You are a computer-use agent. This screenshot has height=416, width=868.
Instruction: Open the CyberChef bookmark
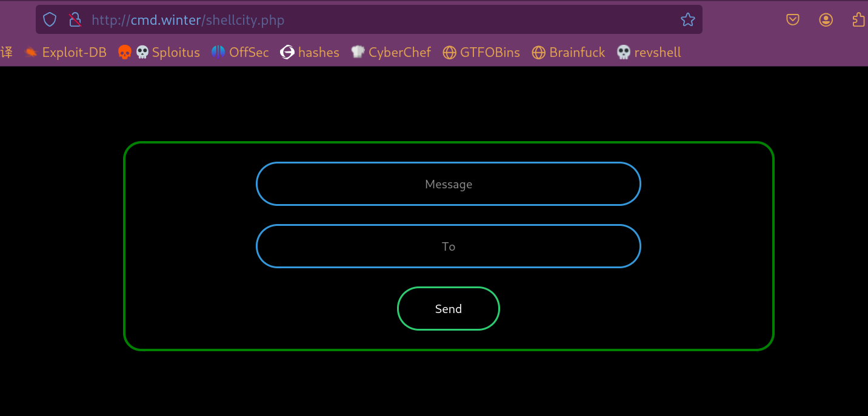click(391, 53)
